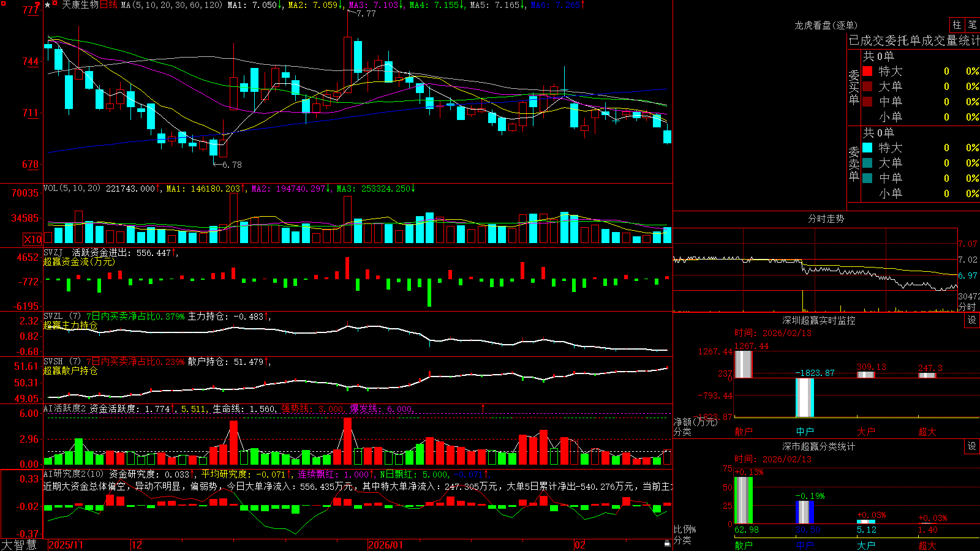Open MA(5,10,20,30,60,120) indicator parameters
This screenshot has width=980, height=551.
tap(172, 5)
